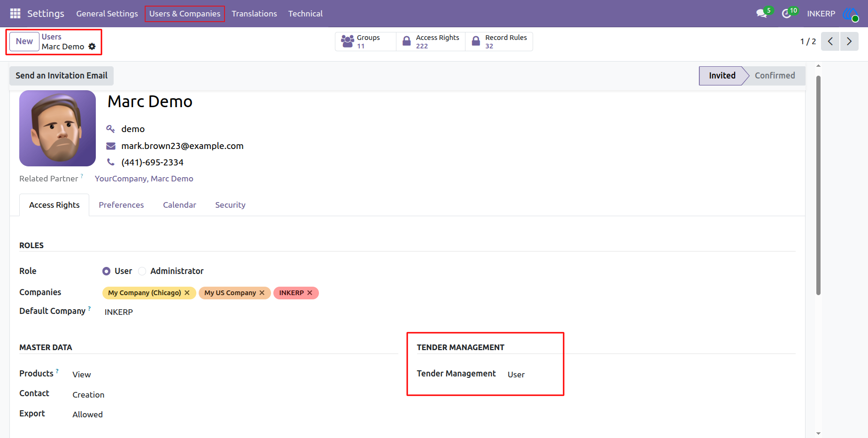
Task: Click the New button
Action: (x=24, y=41)
